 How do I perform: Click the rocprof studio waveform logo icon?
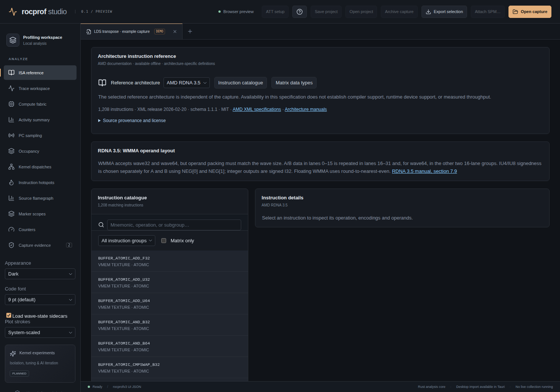click(13, 12)
